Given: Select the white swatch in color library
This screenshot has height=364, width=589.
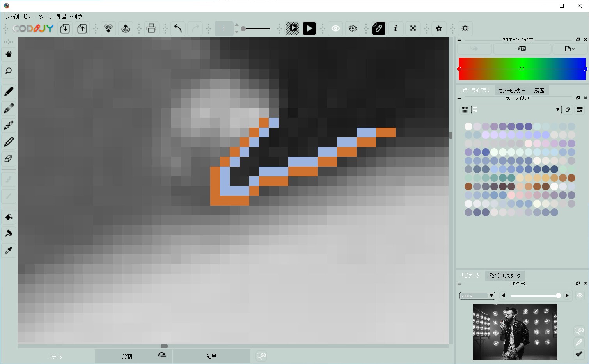Looking at the screenshot, I should (x=468, y=126).
